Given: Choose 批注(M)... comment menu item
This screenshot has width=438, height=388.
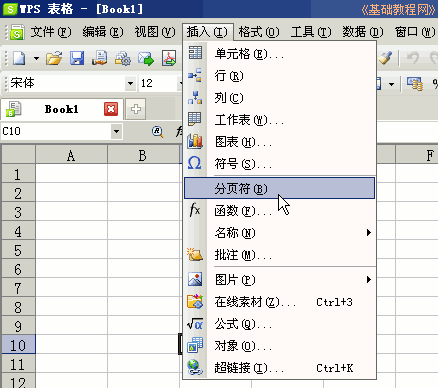Looking at the screenshot, I should click(x=279, y=255).
